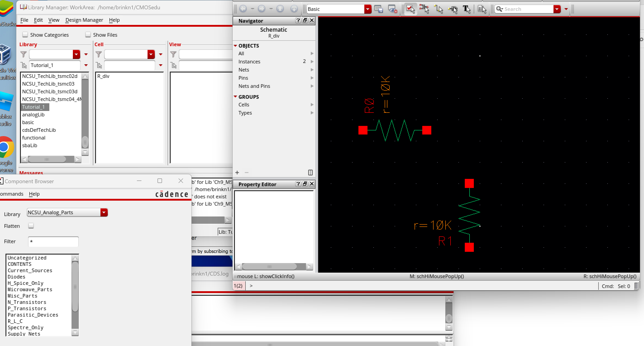
Task: Click the save workspace icon
Action: 379,9
